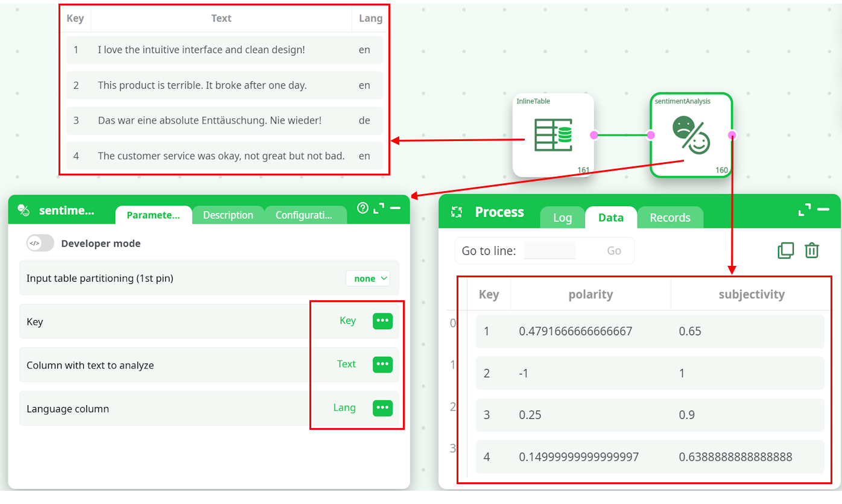Delete data with the trash icon
Image resolution: width=842 pixels, height=504 pixels.
[x=812, y=250]
